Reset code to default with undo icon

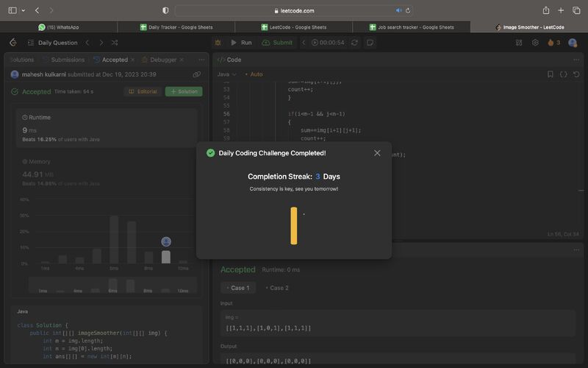[576, 74]
